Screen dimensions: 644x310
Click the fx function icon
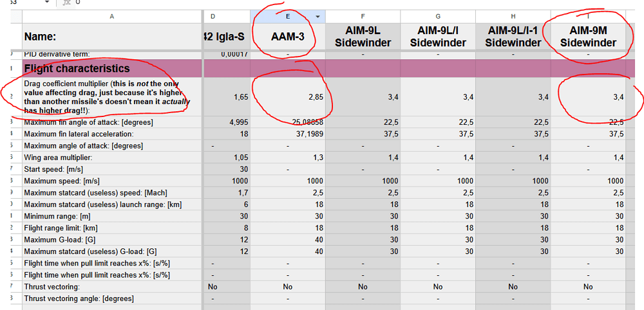point(67,3)
